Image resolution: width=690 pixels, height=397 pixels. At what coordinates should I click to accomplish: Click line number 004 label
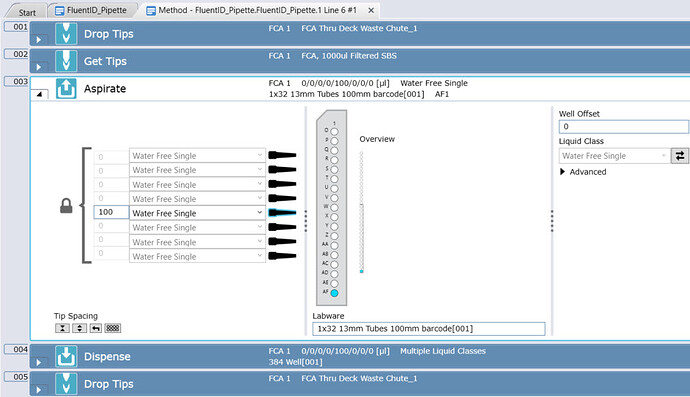click(x=16, y=349)
